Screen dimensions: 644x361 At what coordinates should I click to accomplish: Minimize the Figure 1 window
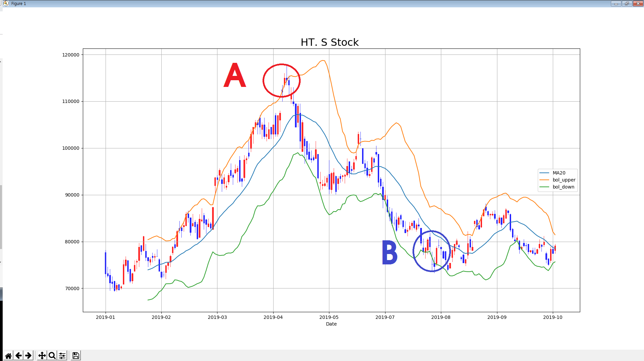(x=616, y=4)
